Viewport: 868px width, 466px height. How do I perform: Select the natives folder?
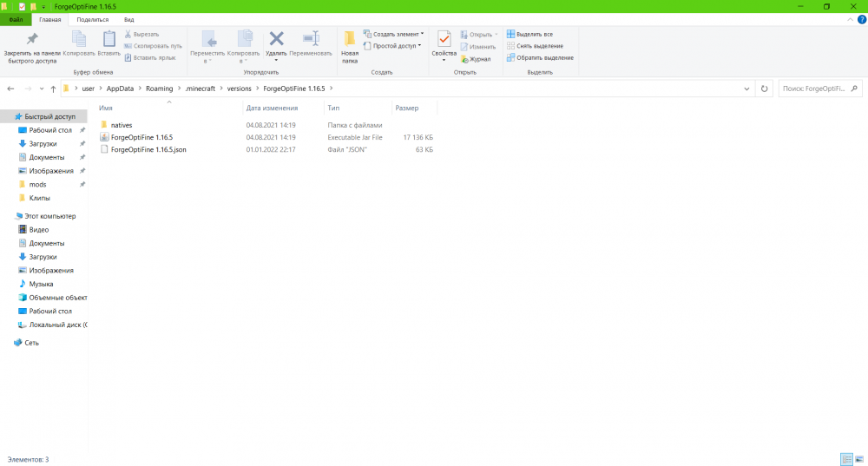(122, 125)
